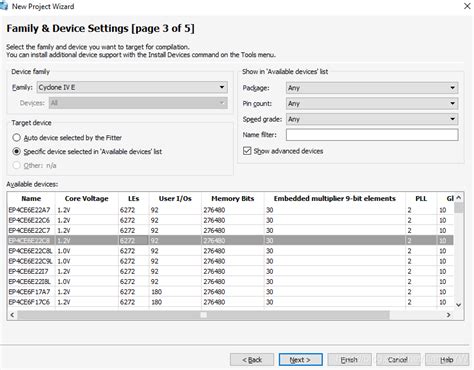Screen dimensions: 474x370
Task: Click the horizontal scroll left arrow
Action: coord(12,315)
